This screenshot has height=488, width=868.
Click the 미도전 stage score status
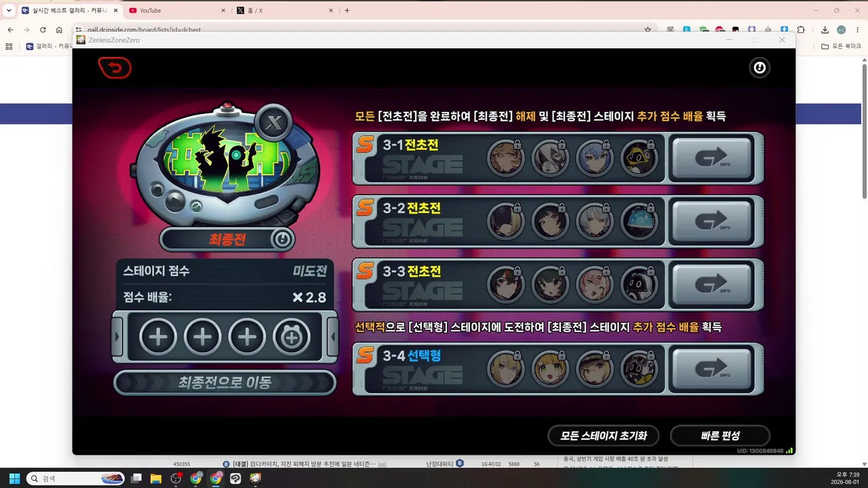coord(310,271)
